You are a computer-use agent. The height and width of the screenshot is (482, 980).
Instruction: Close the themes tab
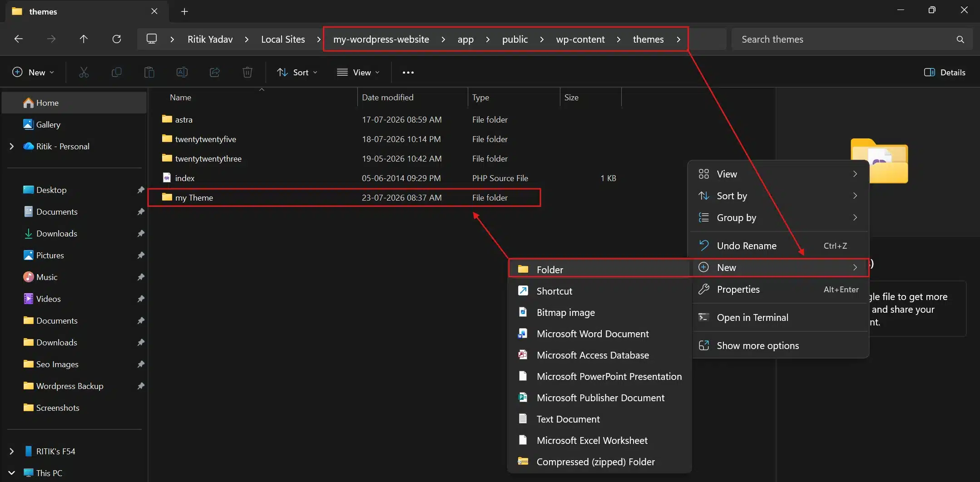[x=154, y=11]
